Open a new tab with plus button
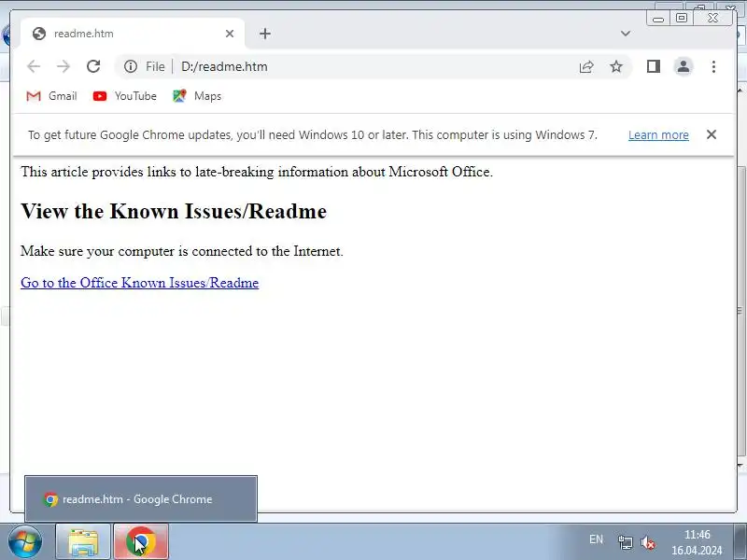 pos(265,34)
